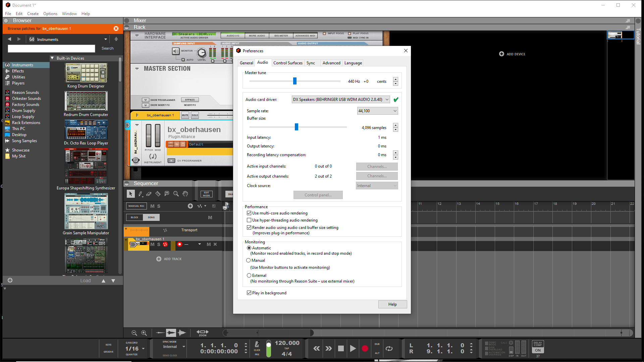The height and width of the screenshot is (362, 644).
Task: Click the Help button in Preferences
Action: [392, 304]
